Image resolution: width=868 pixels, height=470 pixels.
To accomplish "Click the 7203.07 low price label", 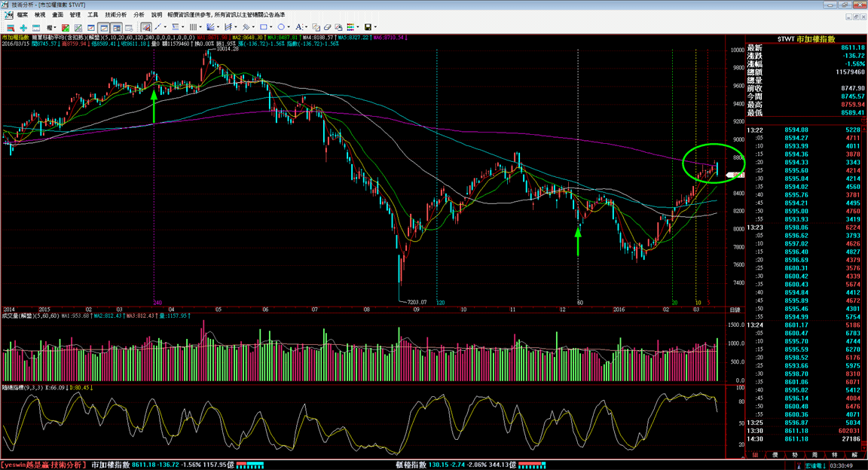I will click(x=417, y=302).
